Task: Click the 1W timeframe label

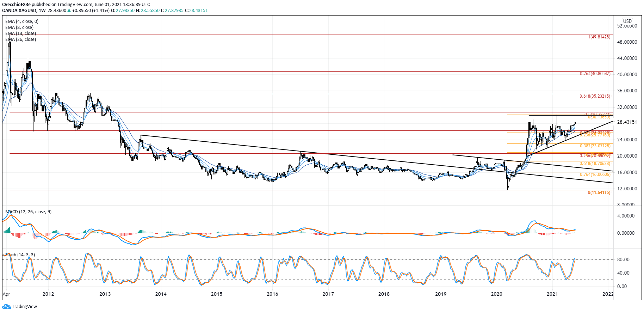Action: (42, 11)
